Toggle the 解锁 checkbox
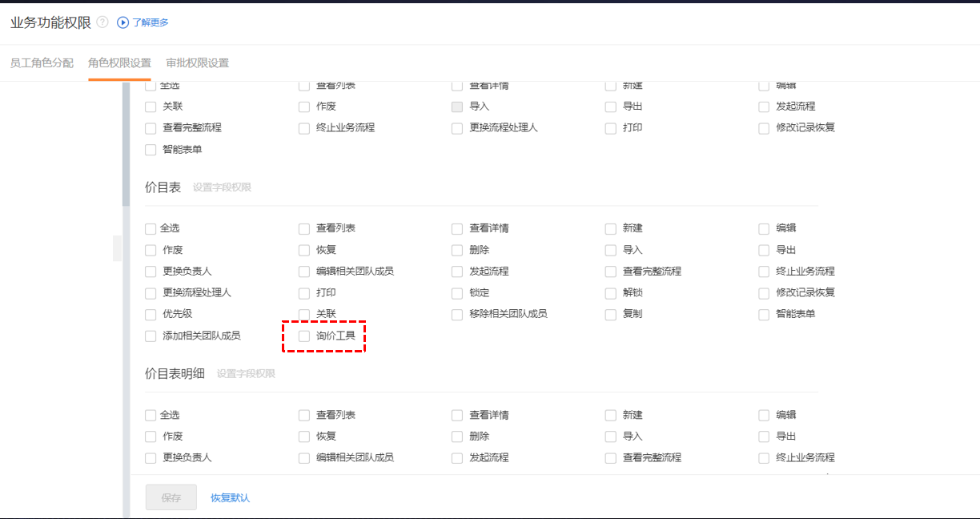The width and height of the screenshot is (980, 519). [611, 293]
